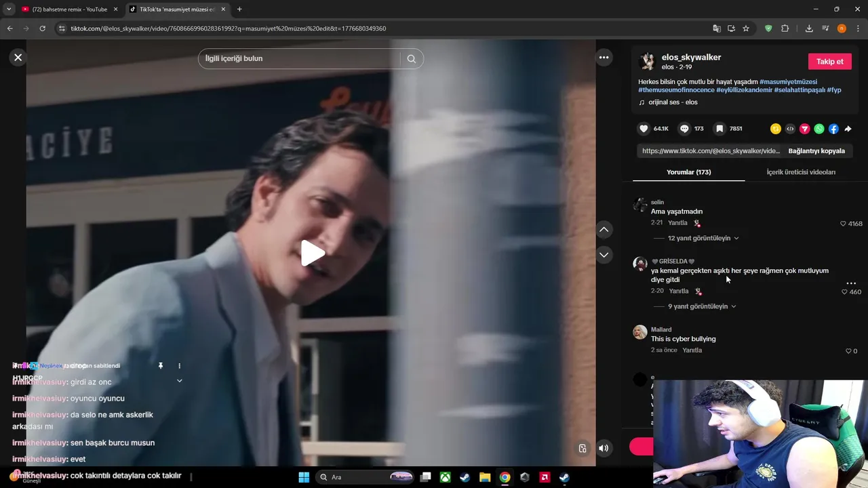Toggle the auto-scroll icon beside volume
The width and height of the screenshot is (868, 488).
point(583,448)
